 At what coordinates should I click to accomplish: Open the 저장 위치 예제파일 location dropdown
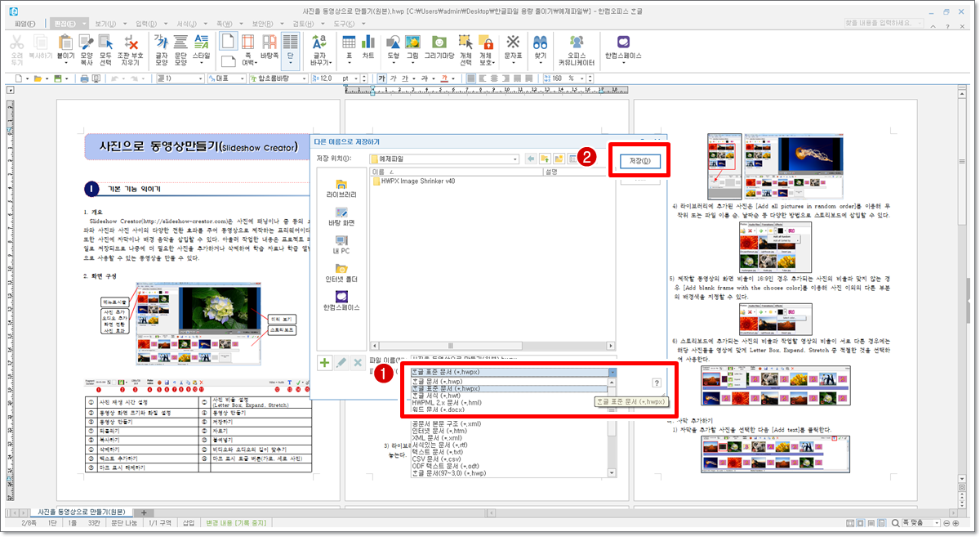tap(516, 159)
